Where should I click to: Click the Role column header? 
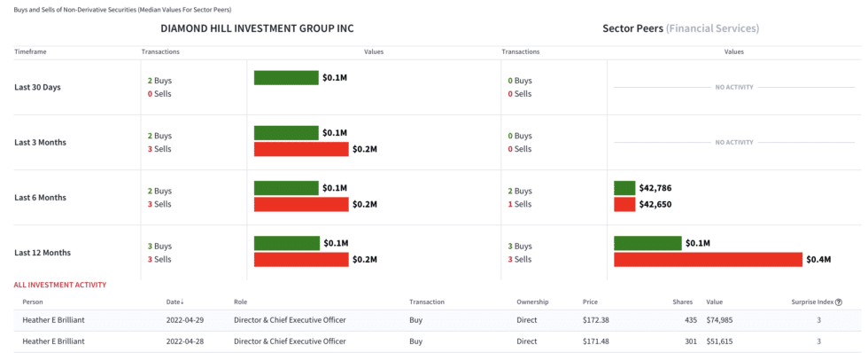pos(240,302)
